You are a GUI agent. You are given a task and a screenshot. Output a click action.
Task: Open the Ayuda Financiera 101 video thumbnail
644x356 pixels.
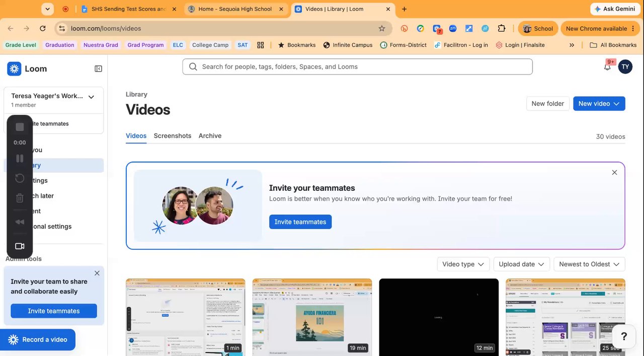312,317
